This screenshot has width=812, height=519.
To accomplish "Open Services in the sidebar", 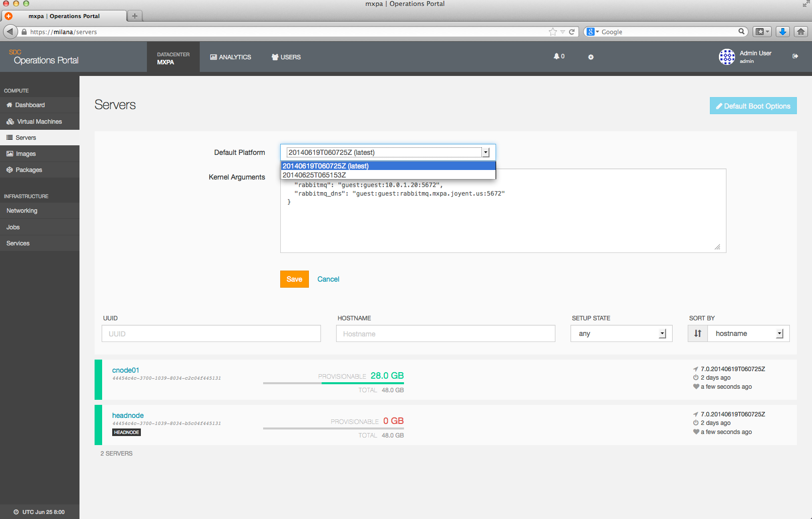I will tap(40, 243).
